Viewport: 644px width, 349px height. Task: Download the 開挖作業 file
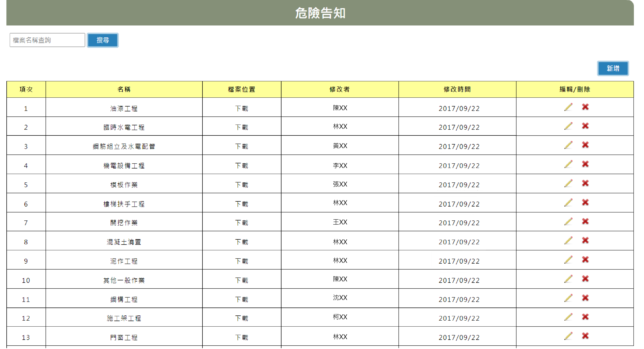242,223
